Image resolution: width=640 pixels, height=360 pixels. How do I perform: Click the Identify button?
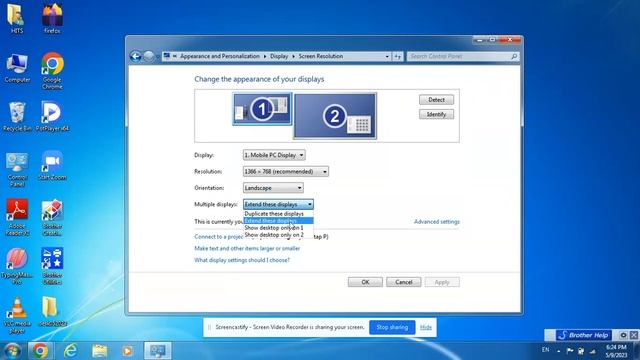pyautogui.click(x=436, y=114)
